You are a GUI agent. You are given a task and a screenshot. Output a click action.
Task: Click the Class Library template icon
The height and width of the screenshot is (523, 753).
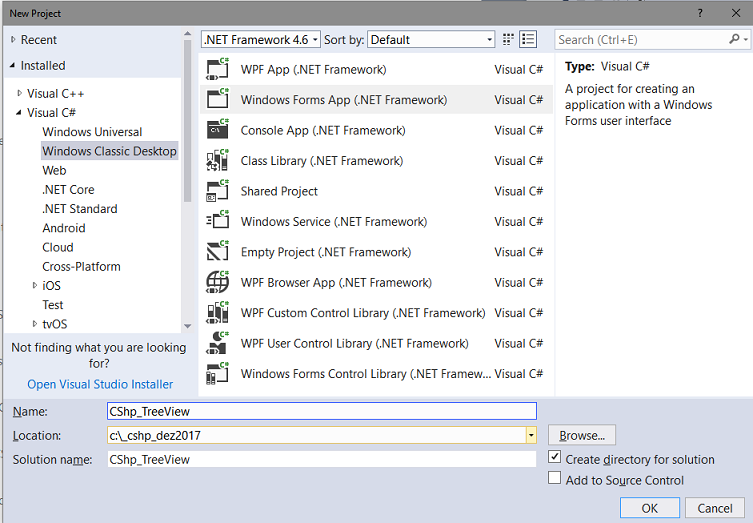click(218, 160)
